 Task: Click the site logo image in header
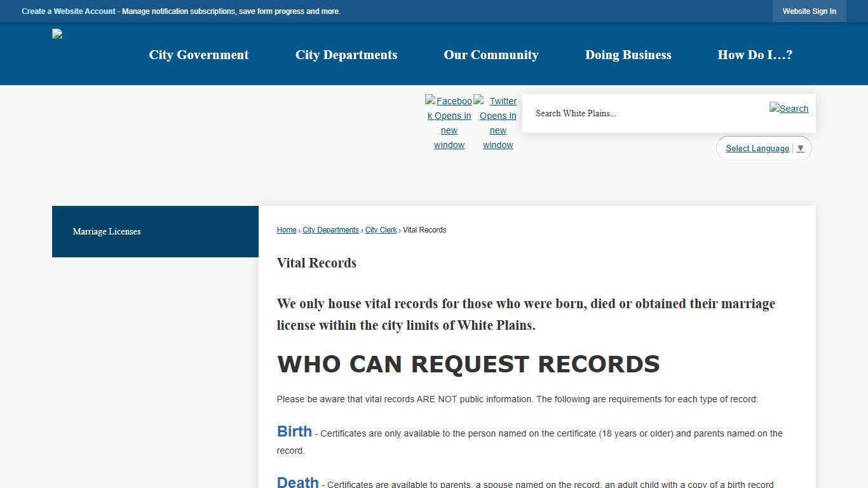pos(57,34)
